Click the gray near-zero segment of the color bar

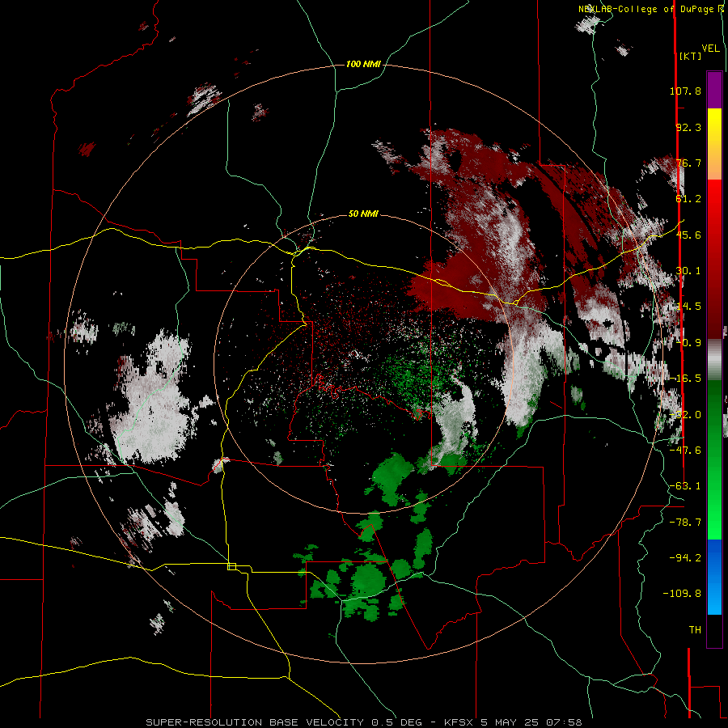point(714,359)
